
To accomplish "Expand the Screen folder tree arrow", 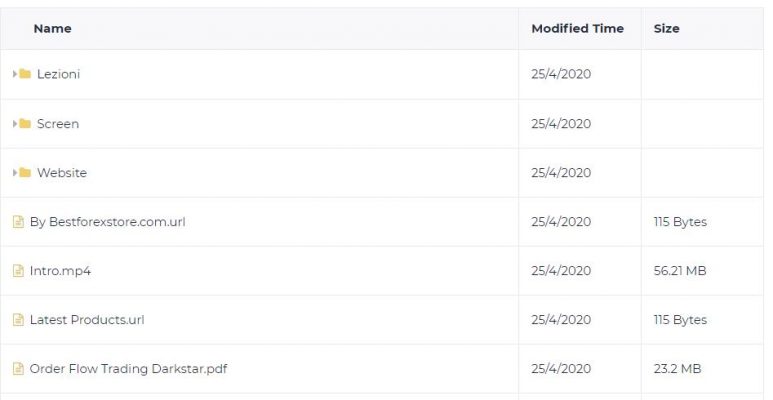I will coord(15,123).
